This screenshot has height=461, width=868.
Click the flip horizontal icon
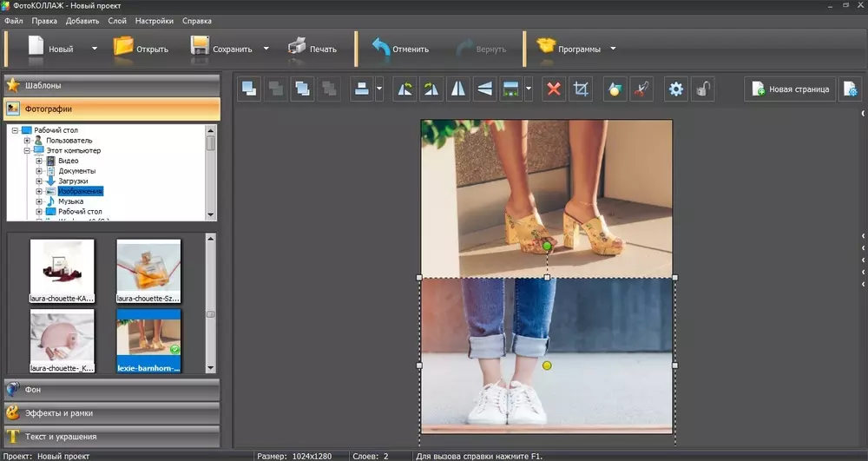[457, 89]
